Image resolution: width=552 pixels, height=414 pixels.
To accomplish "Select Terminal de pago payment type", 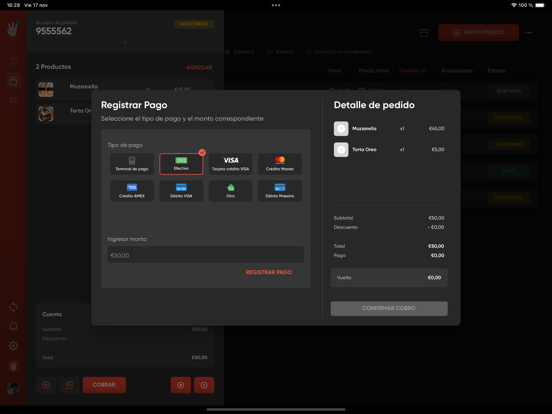I will pos(132,164).
